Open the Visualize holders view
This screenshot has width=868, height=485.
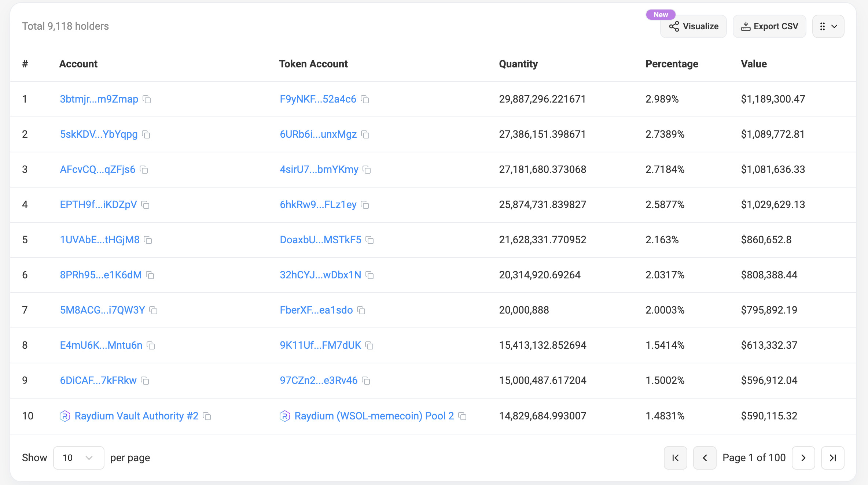pyautogui.click(x=694, y=26)
